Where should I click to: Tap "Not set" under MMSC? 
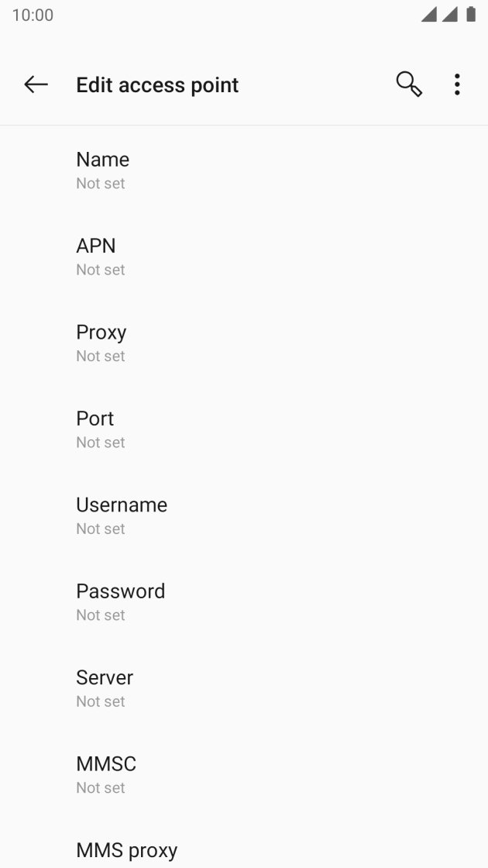[100, 788]
